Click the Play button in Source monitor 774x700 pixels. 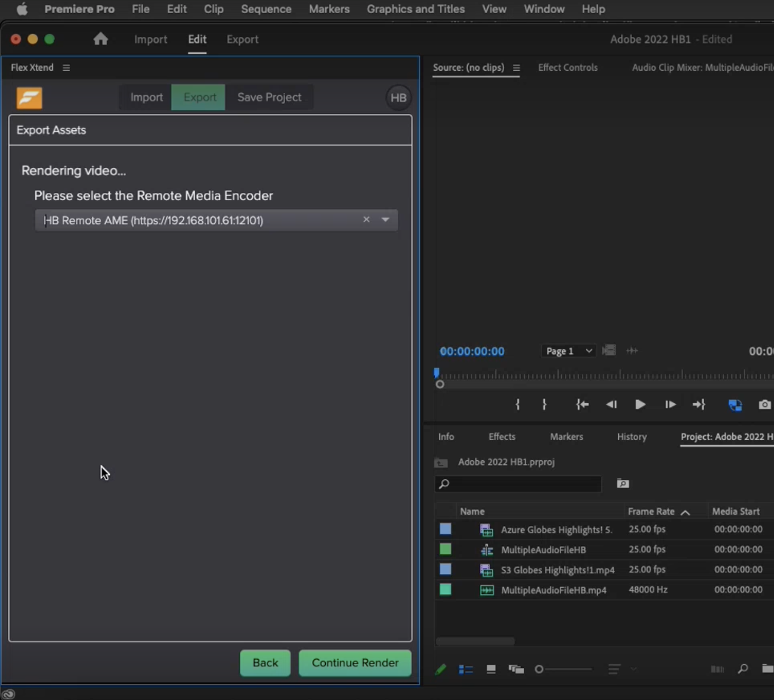[640, 404]
